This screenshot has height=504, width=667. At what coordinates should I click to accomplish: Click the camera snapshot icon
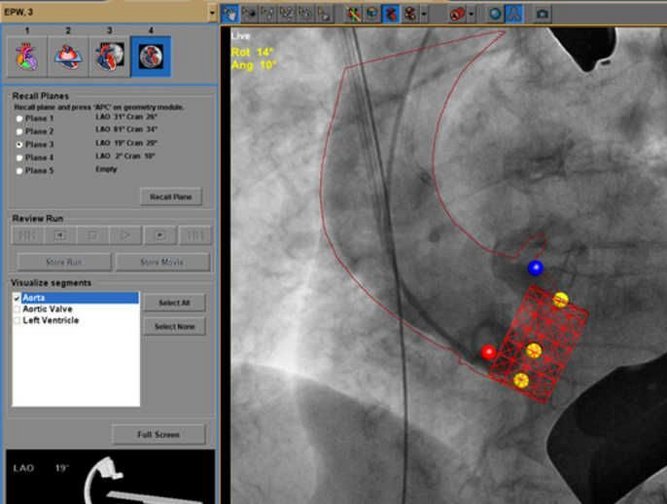point(542,14)
